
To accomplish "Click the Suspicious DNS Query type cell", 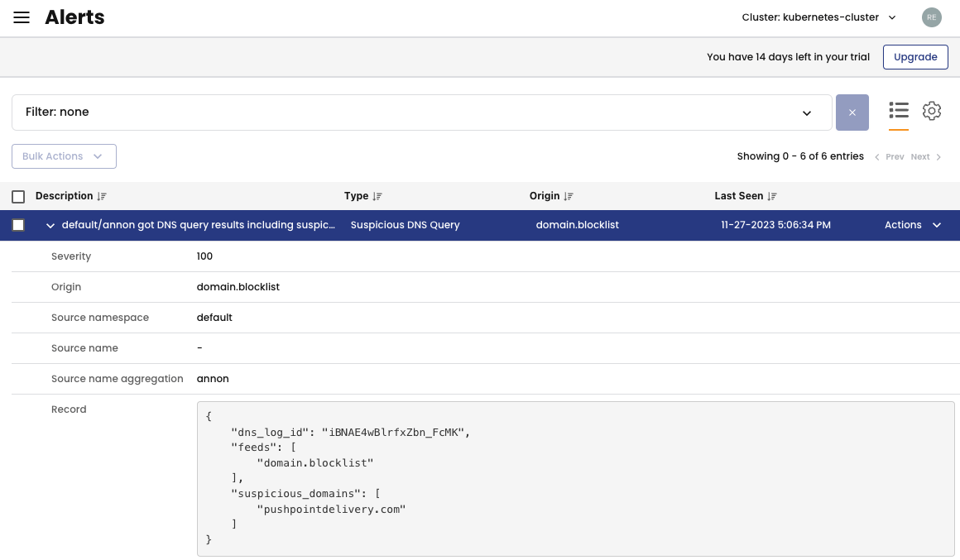I will [x=405, y=225].
